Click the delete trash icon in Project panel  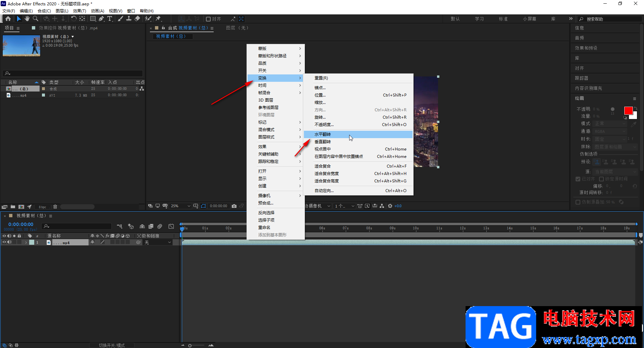[55, 207]
